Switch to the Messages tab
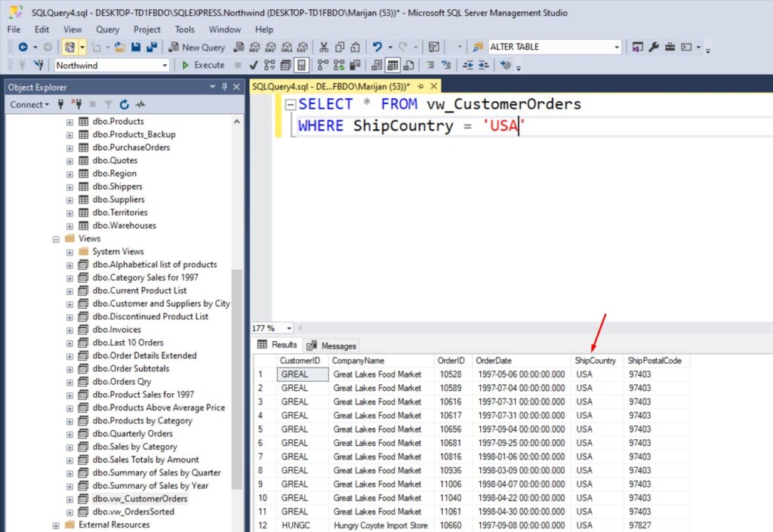This screenshot has width=773, height=532. 331,346
